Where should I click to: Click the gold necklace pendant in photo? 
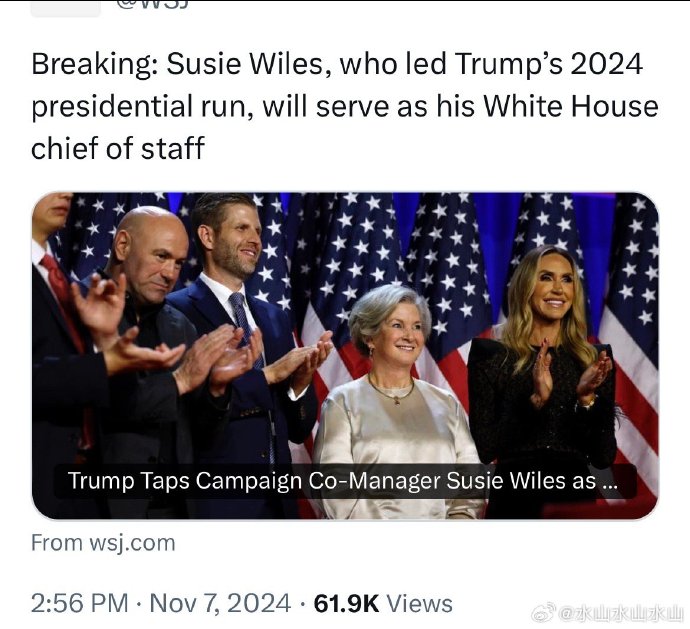396,401
